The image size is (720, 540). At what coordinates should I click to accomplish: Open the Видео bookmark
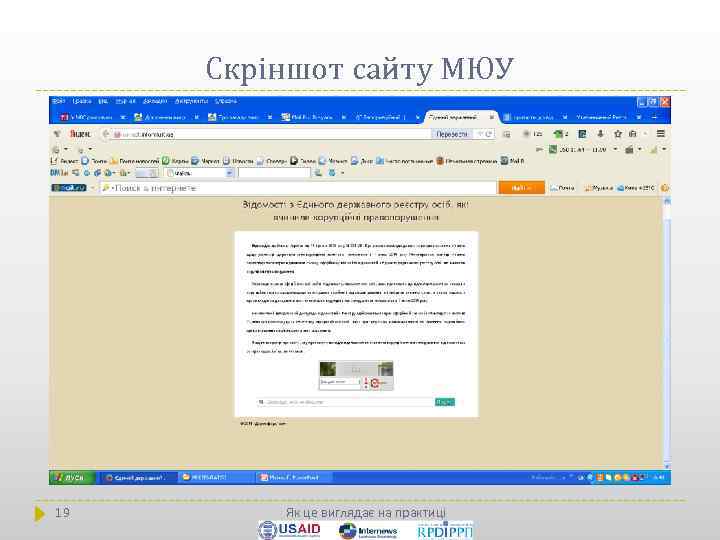(303, 161)
